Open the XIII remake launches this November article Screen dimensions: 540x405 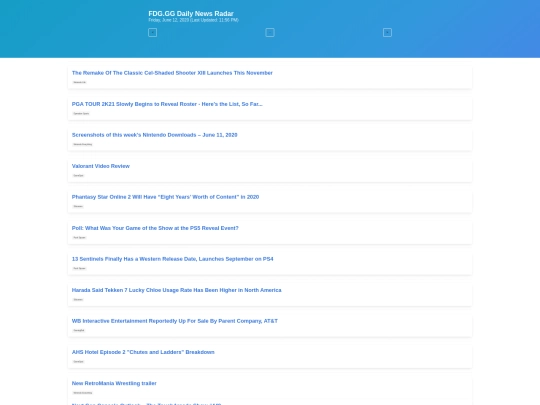pyautogui.click(x=172, y=73)
